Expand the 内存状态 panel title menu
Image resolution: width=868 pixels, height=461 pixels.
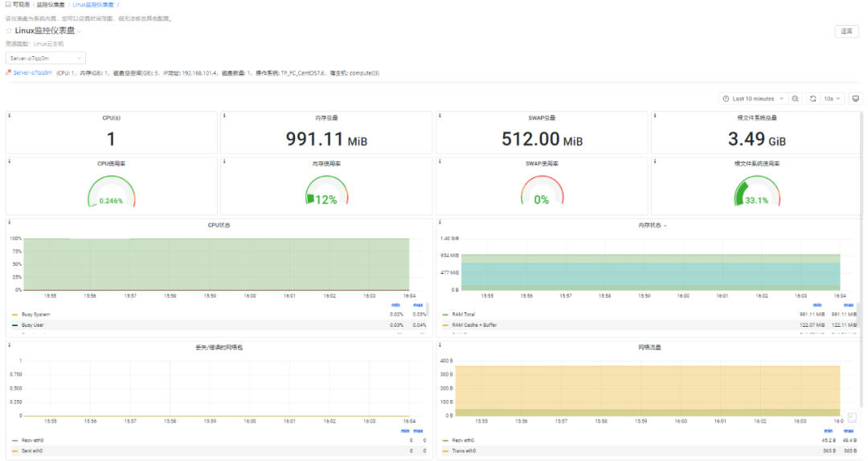coord(652,226)
